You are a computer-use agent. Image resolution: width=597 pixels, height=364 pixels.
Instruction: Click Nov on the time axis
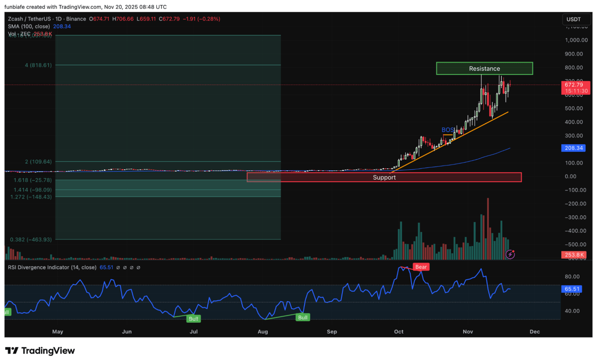tap(468, 332)
